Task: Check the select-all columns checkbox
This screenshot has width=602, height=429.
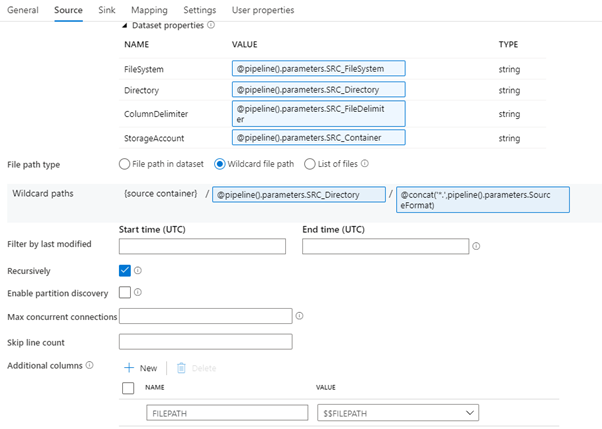Action: pyautogui.click(x=128, y=388)
